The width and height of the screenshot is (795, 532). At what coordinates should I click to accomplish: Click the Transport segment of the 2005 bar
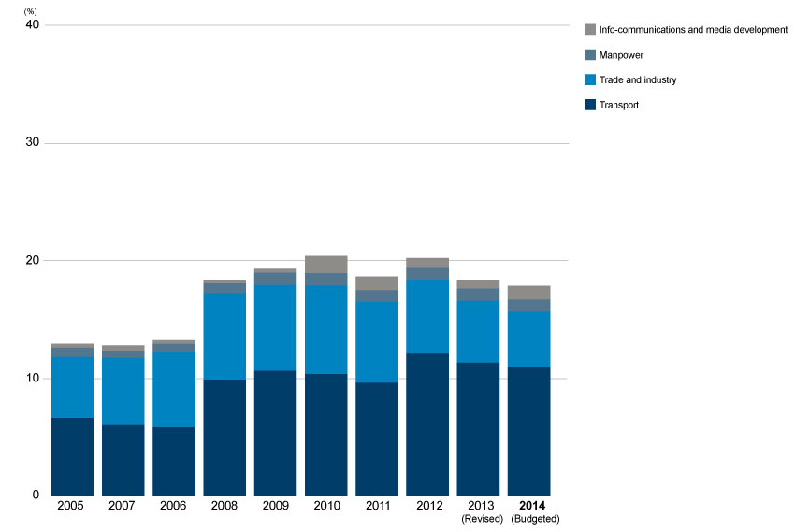point(73,457)
